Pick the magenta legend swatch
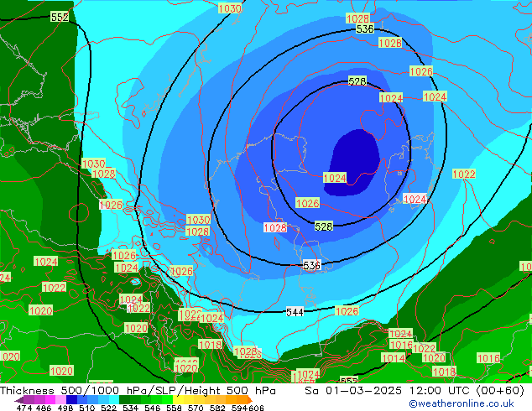This screenshot has width=532, height=411. (50, 399)
